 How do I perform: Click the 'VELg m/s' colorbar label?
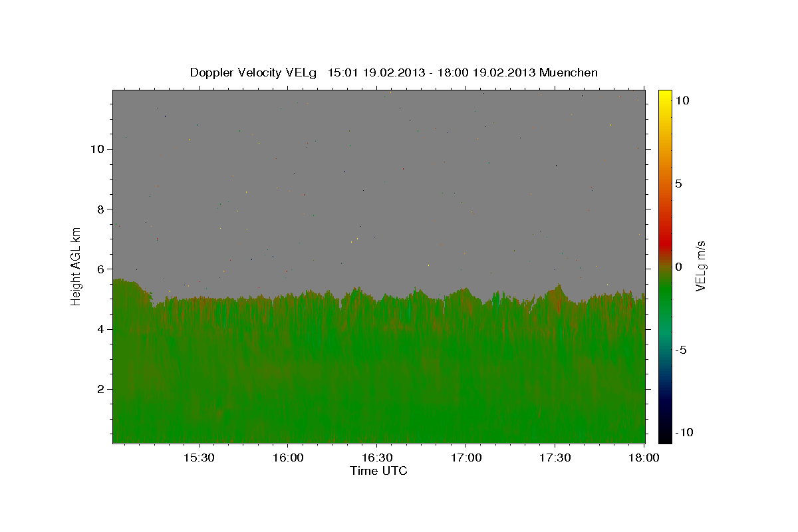(x=701, y=267)
